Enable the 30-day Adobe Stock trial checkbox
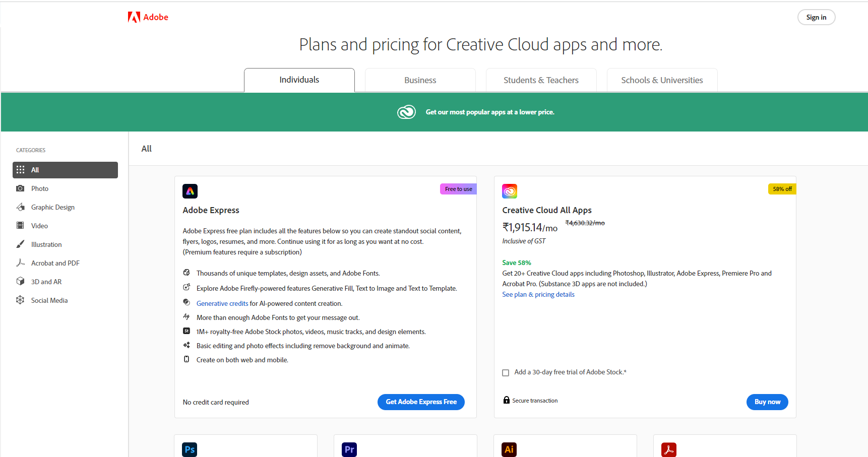The width and height of the screenshot is (868, 457). tap(506, 373)
